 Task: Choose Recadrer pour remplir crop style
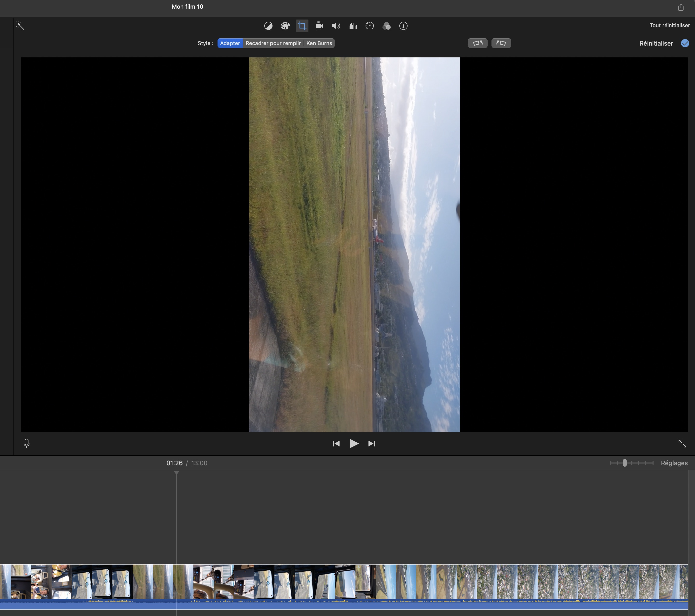click(273, 43)
